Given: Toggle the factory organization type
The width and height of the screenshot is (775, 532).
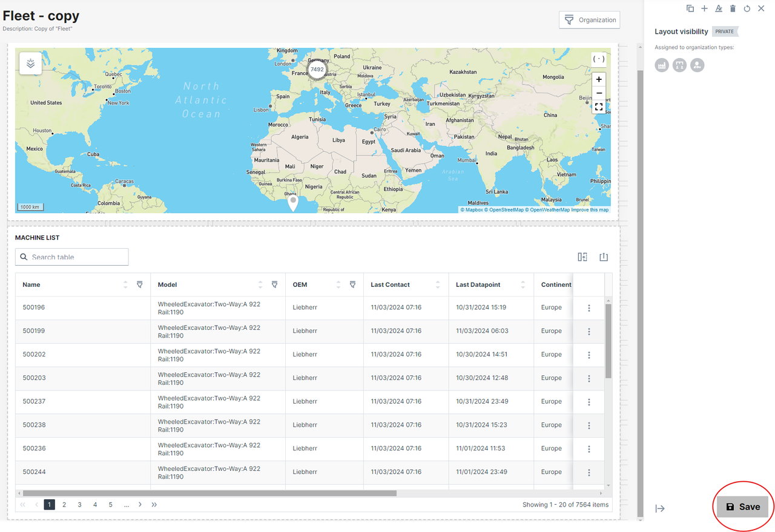Looking at the screenshot, I should (x=662, y=65).
